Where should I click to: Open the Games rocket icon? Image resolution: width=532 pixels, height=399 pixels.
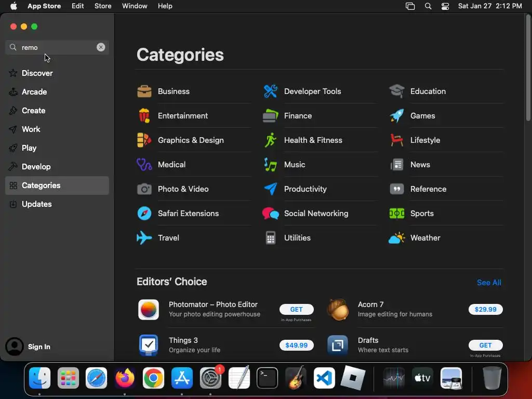coord(396,116)
